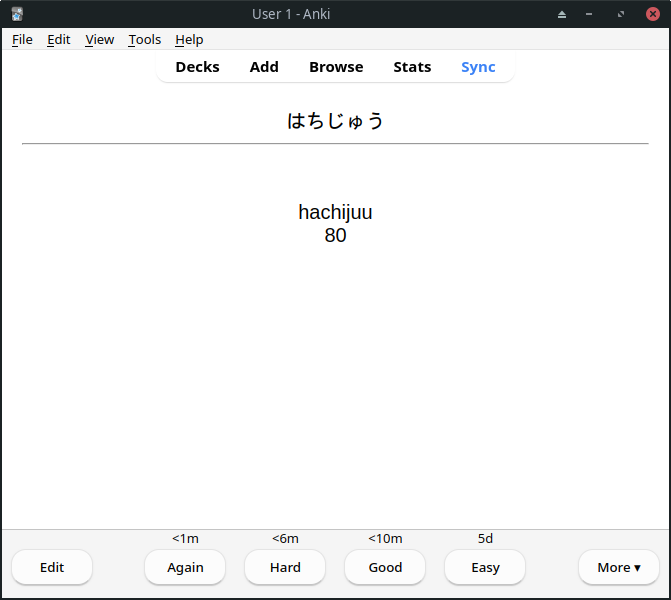Open the Browse card browser
The height and width of the screenshot is (600, 671).
pos(336,67)
